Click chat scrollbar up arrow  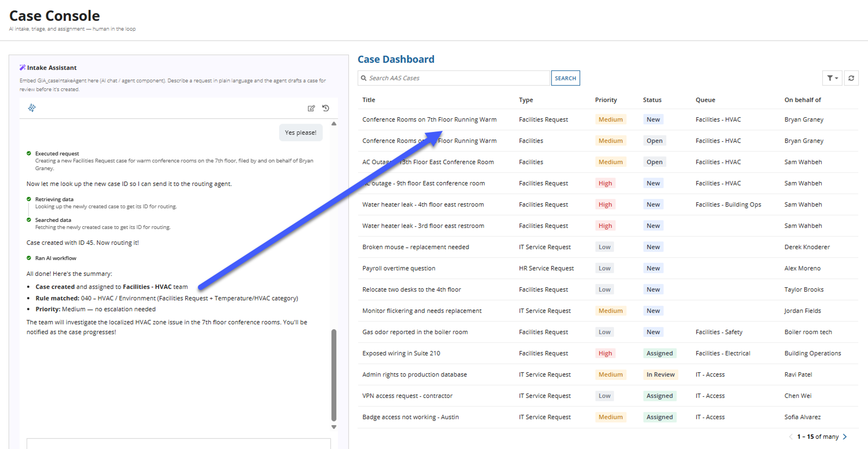click(x=334, y=124)
